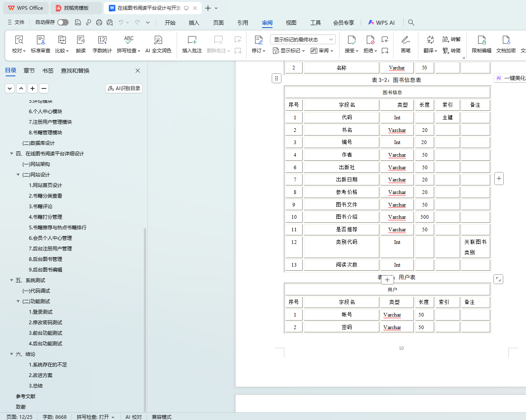Click the print icon in quick toolbar
The image size is (526, 420).
99,22
